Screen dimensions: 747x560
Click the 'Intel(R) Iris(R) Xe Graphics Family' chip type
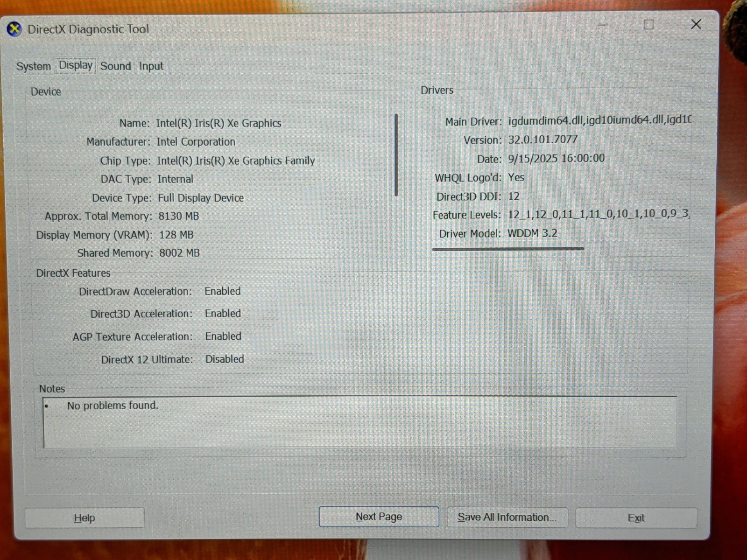point(236,161)
